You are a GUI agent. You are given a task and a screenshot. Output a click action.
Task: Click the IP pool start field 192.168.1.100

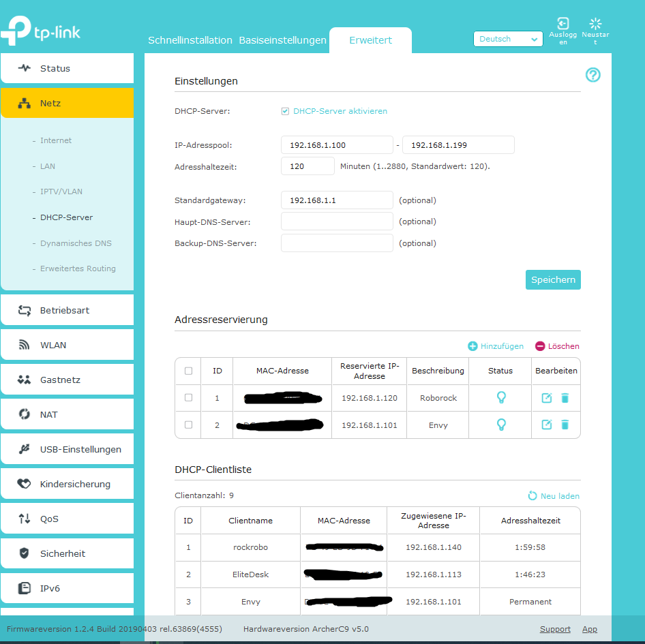tap(337, 144)
